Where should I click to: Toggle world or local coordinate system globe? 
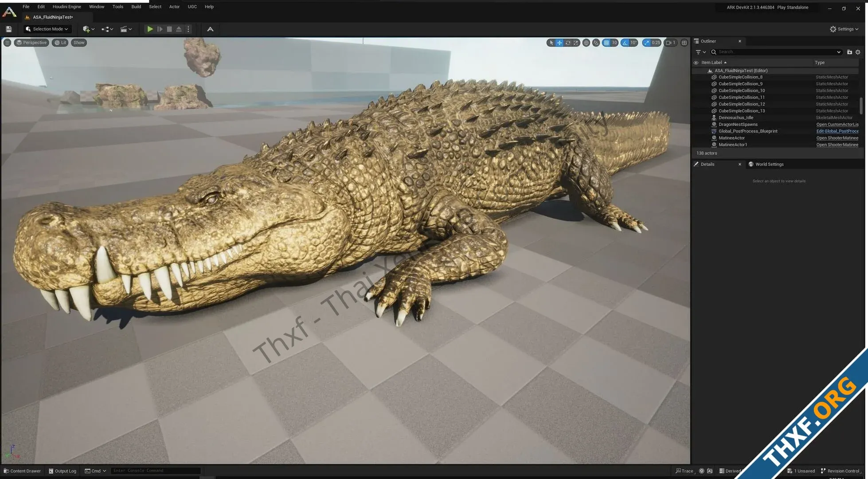tap(586, 43)
